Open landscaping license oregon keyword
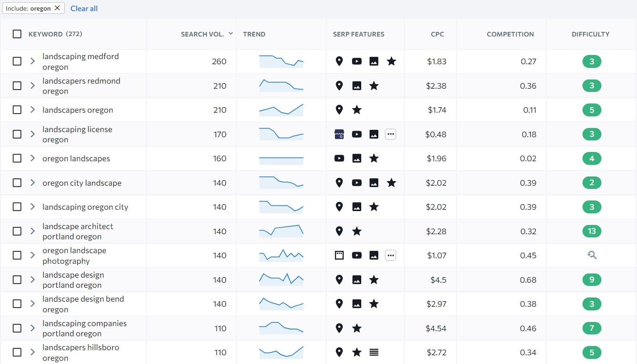 [x=77, y=134]
